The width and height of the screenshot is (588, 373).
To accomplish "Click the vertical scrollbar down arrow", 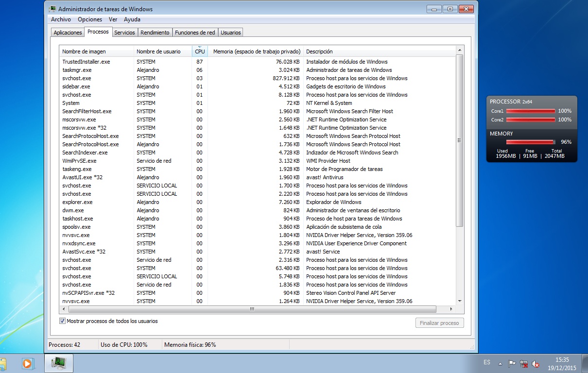I will (460, 301).
